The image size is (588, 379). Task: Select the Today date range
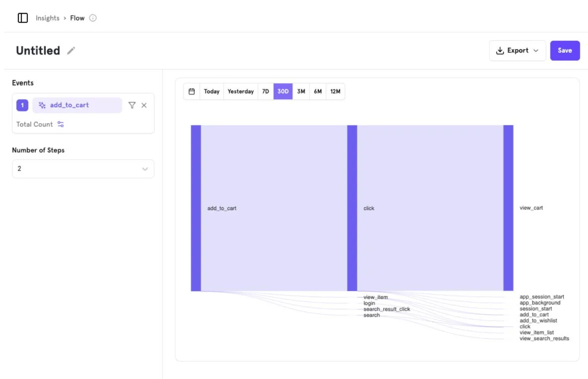click(212, 91)
